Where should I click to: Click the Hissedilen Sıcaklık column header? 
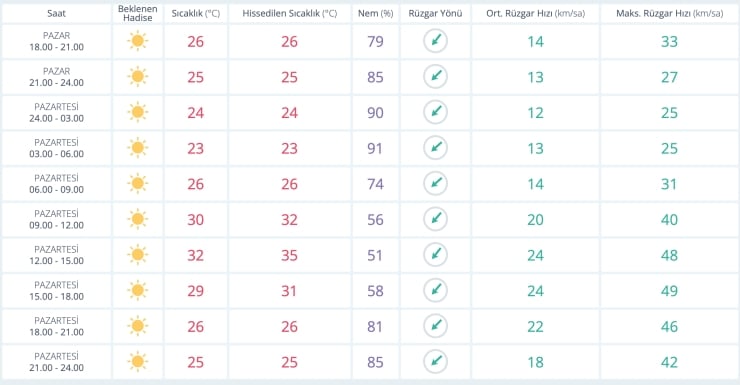pyautogui.click(x=290, y=13)
